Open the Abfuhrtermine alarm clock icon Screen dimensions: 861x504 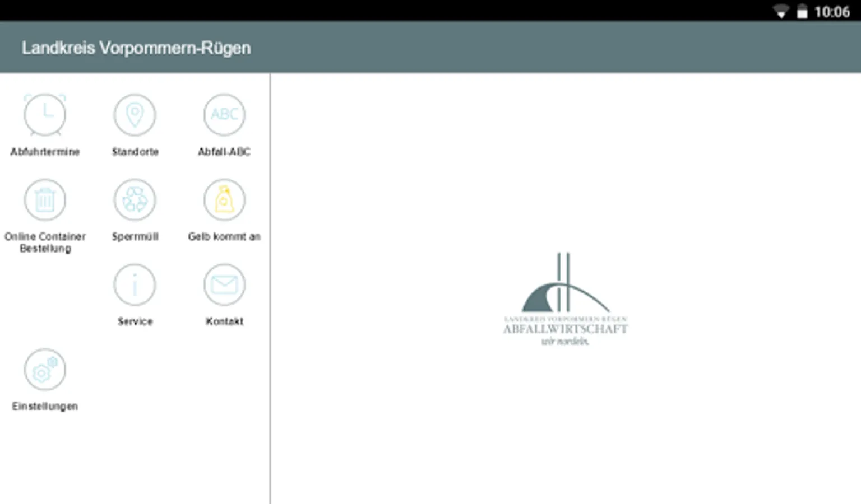click(x=45, y=115)
